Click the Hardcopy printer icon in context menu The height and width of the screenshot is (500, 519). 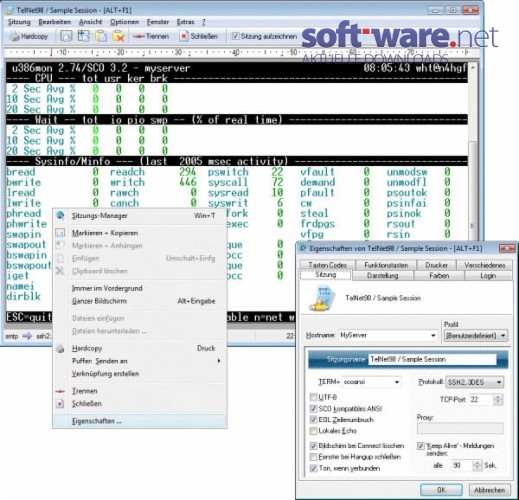click(60, 349)
